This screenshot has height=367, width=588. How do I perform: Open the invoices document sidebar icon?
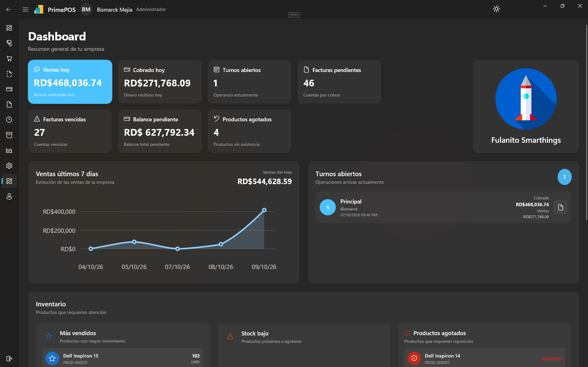tap(9, 104)
